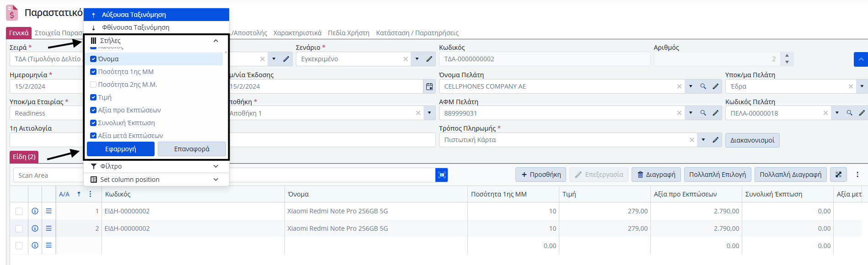Clear the Πιστωτική Κάρτα payment value
868x265 pixels.
692,140
